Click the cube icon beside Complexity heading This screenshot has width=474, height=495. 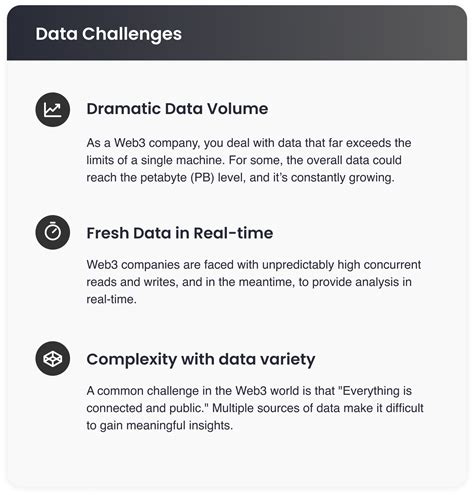point(53,359)
